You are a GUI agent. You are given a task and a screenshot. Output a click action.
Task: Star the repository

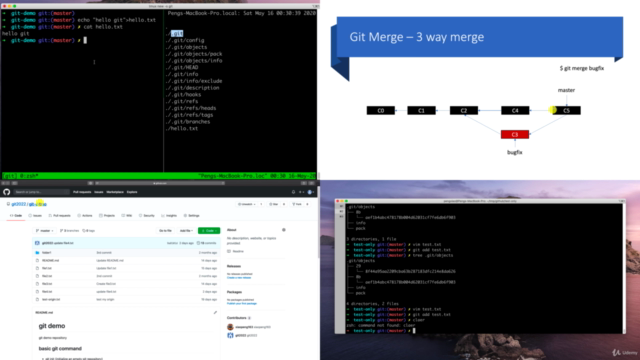point(273,204)
